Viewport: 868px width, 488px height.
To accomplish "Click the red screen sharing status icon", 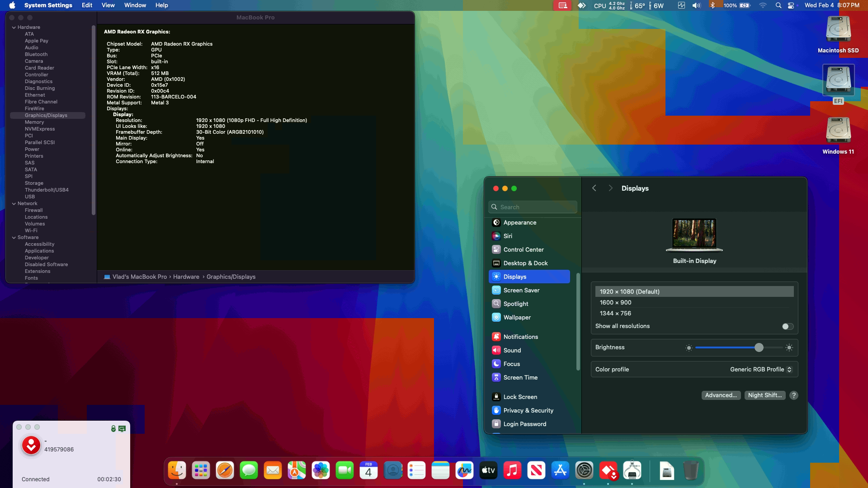I will pos(562,5).
